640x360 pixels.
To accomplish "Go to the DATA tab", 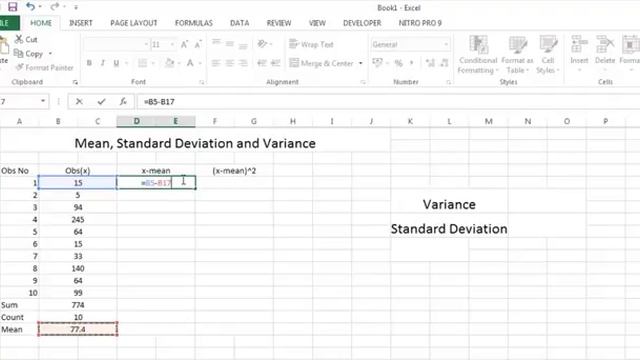I will (x=240, y=23).
